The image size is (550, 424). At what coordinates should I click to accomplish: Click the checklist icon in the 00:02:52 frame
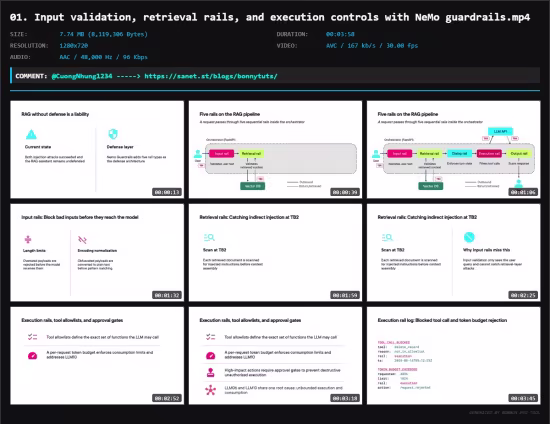coord(32,337)
